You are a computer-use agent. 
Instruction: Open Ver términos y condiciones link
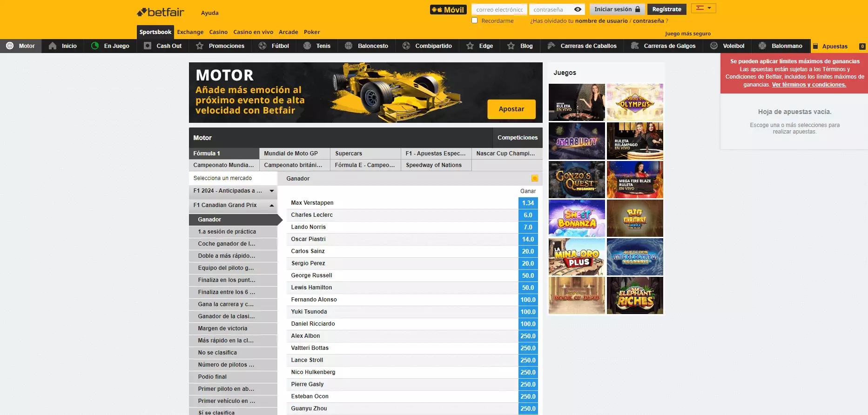tap(809, 85)
